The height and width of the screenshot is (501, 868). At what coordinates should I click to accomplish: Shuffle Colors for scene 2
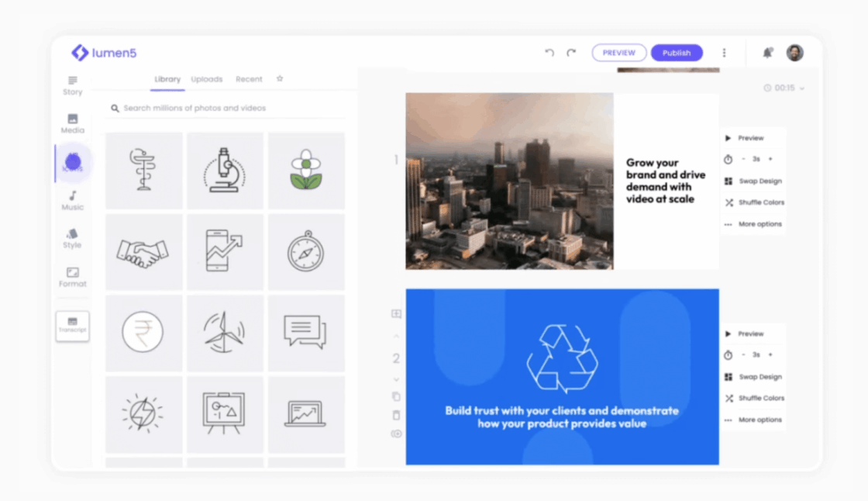[x=754, y=398]
